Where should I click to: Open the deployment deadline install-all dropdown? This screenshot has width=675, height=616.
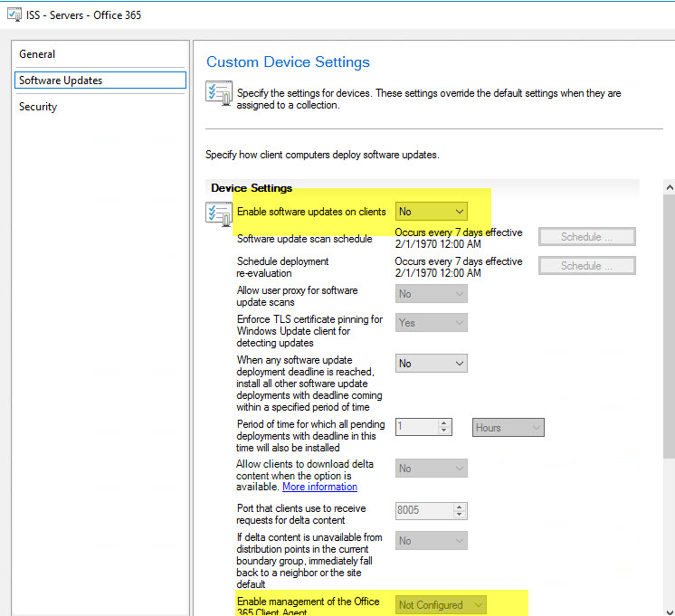click(x=431, y=364)
